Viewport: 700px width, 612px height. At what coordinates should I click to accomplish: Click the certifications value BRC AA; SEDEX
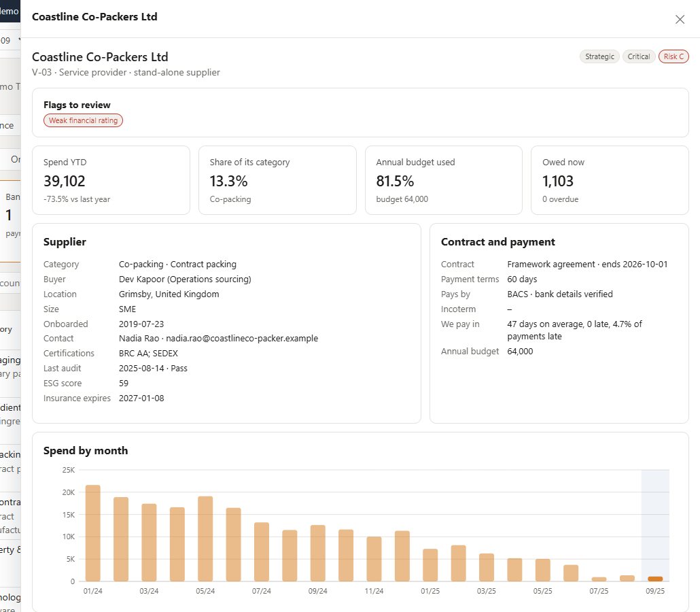coord(148,354)
